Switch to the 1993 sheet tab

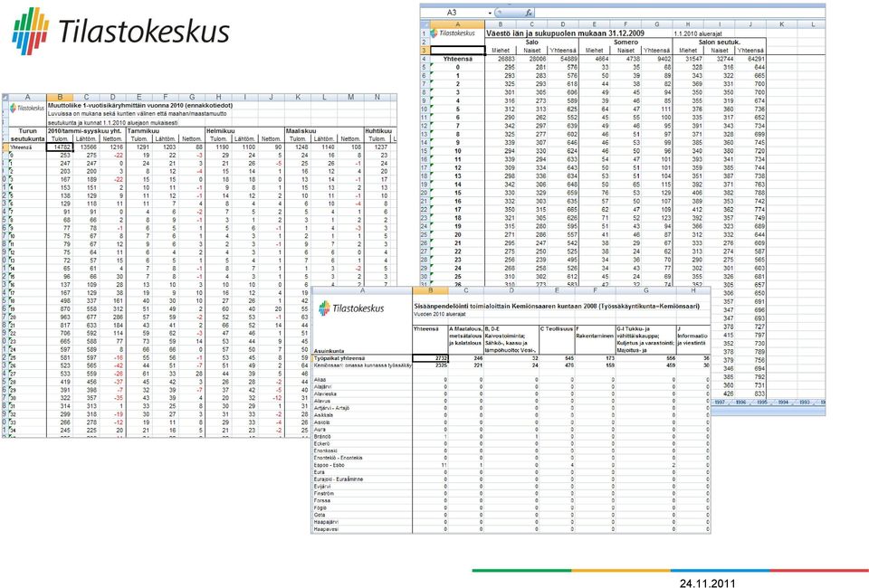804,403
